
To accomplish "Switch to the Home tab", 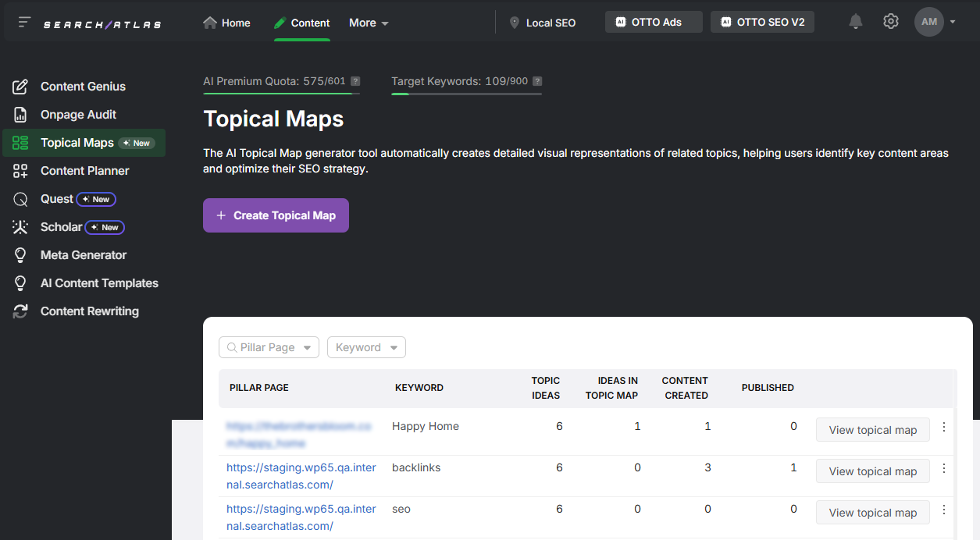I will 226,23.
